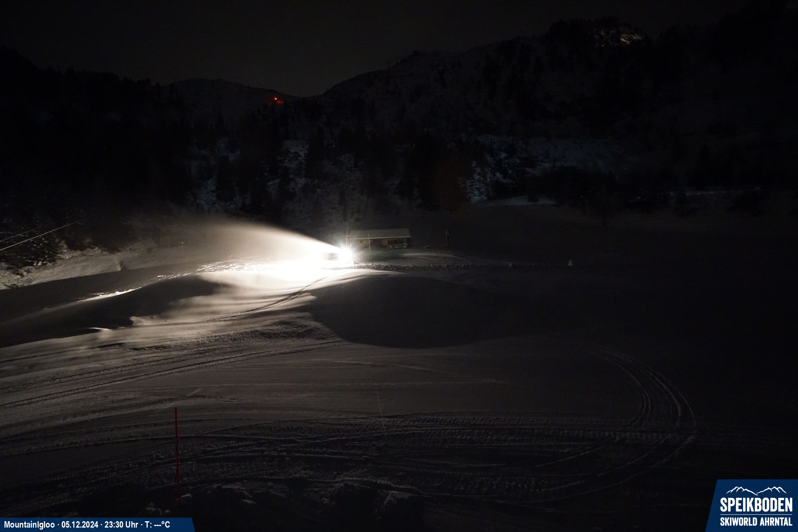Click the 05.12.2024 date in caption
798x532 pixels.
tap(79, 524)
